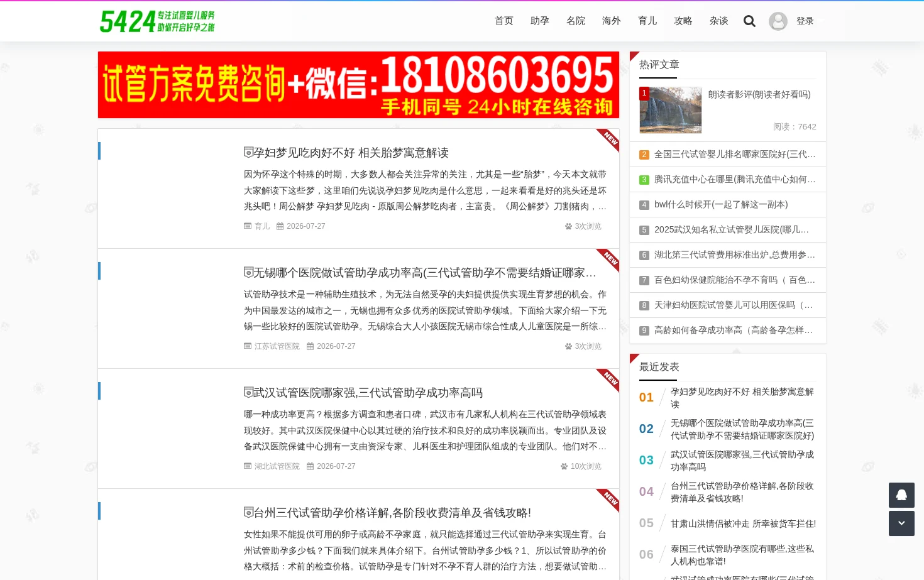This screenshot has width=924, height=580.
Task: Open recent post 03 武汉试管医院哪家强
Action: pyautogui.click(x=742, y=461)
